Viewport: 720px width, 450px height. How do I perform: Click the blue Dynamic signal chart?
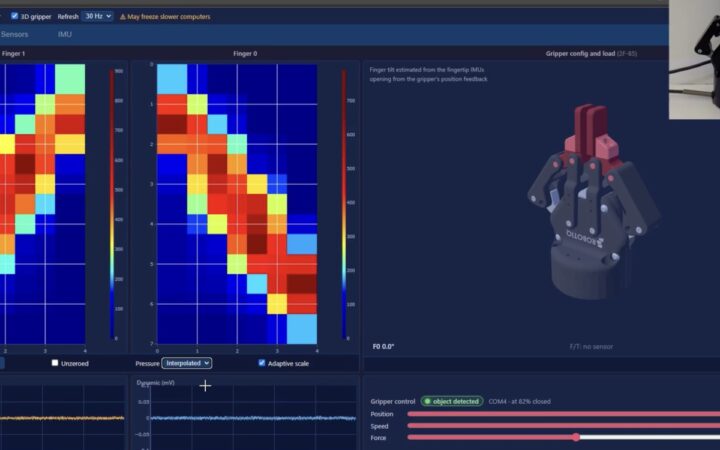point(253,417)
